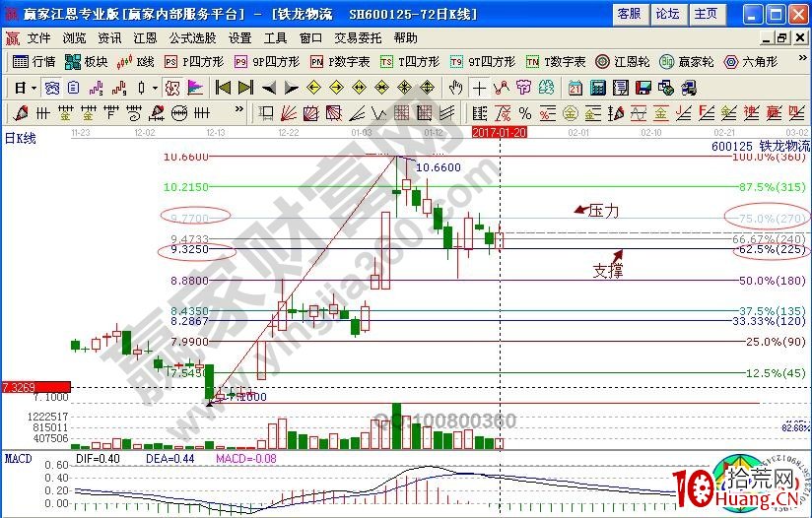Click the 客服 button in title bar
This screenshot has height=518, width=812.
[x=630, y=14]
